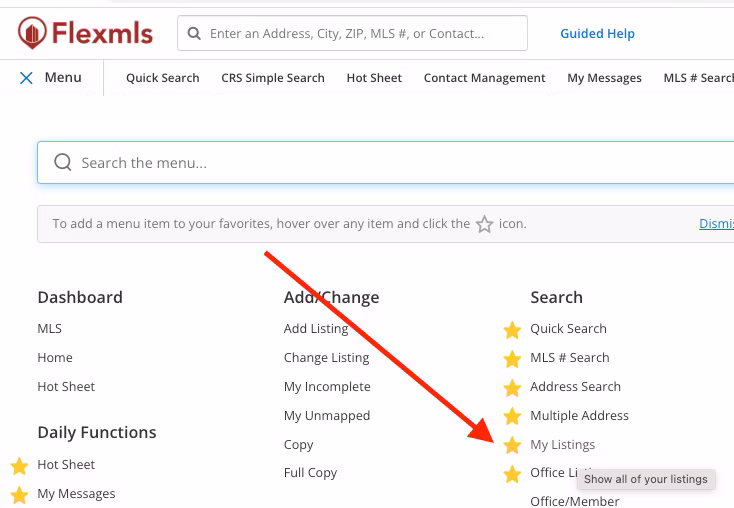Select Change Listing
734x508 pixels.
coord(326,358)
